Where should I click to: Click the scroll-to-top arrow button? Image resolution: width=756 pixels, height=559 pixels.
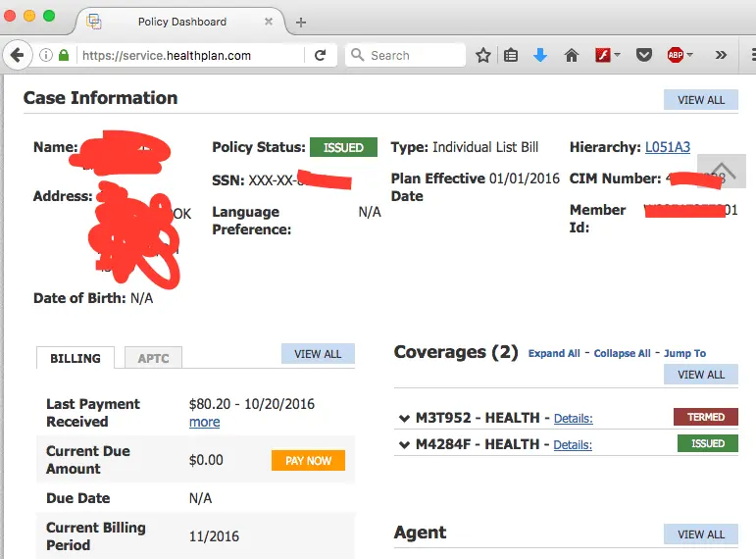pos(721,171)
